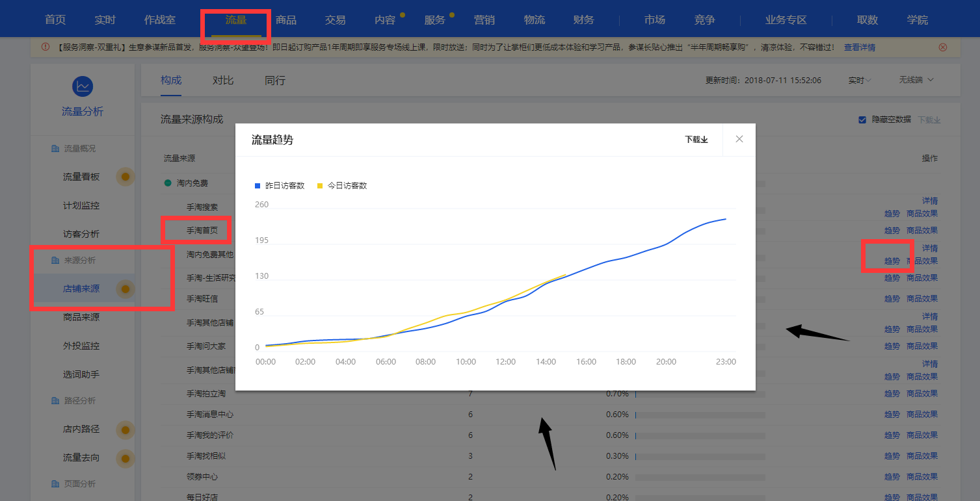The image size is (980, 501).
Task: Switch to the 对比 tab
Action: 223,81
